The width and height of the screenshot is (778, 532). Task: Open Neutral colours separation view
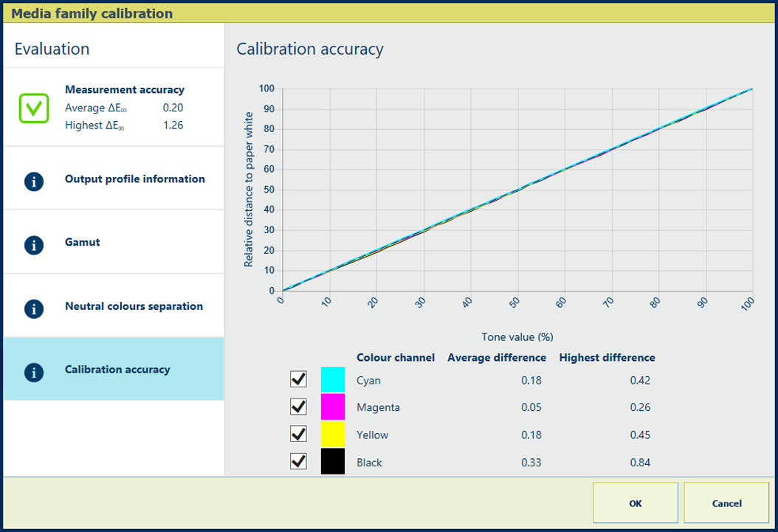click(x=134, y=306)
